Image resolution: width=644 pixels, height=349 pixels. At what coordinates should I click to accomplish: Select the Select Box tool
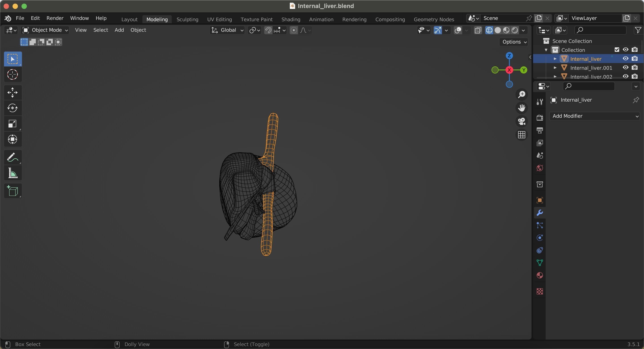(13, 59)
